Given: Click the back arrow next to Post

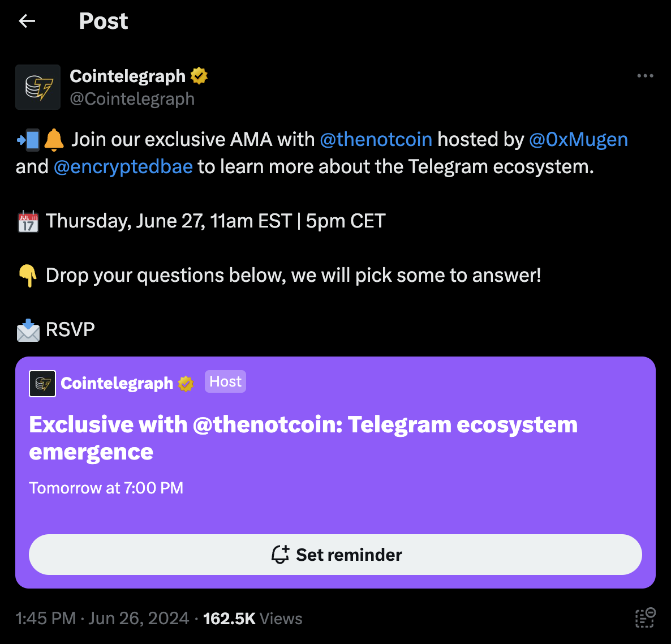Looking at the screenshot, I should pyautogui.click(x=27, y=22).
